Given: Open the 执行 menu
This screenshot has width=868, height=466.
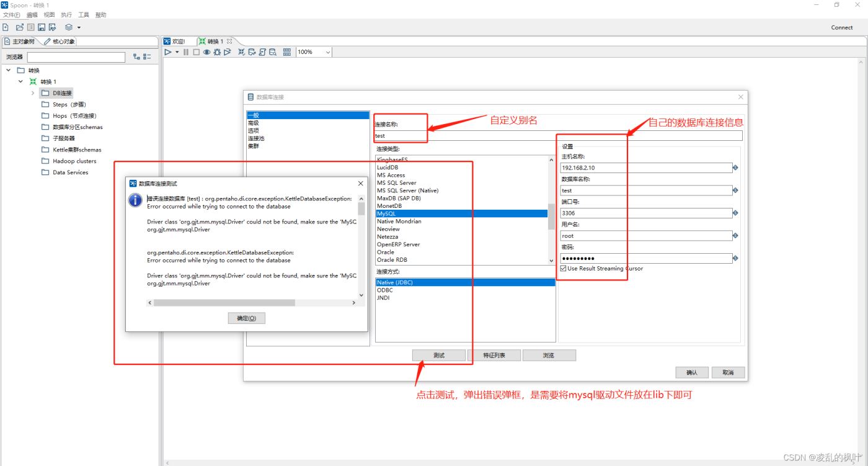Looking at the screenshot, I should coord(66,15).
